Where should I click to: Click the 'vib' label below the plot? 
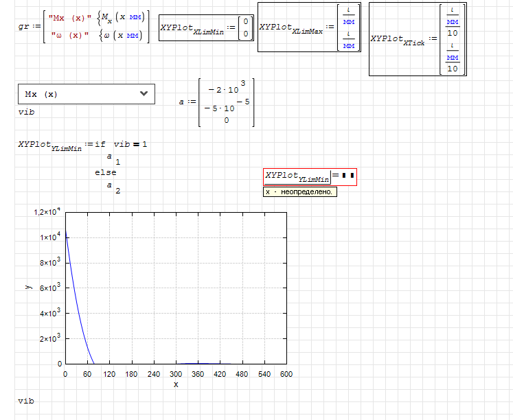(x=26, y=401)
